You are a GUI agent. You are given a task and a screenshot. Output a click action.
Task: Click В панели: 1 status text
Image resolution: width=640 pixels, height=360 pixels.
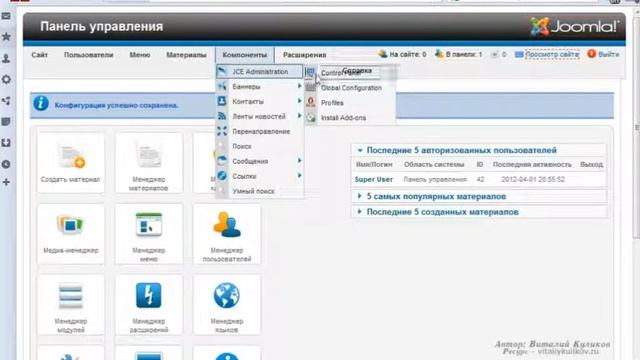(464, 54)
